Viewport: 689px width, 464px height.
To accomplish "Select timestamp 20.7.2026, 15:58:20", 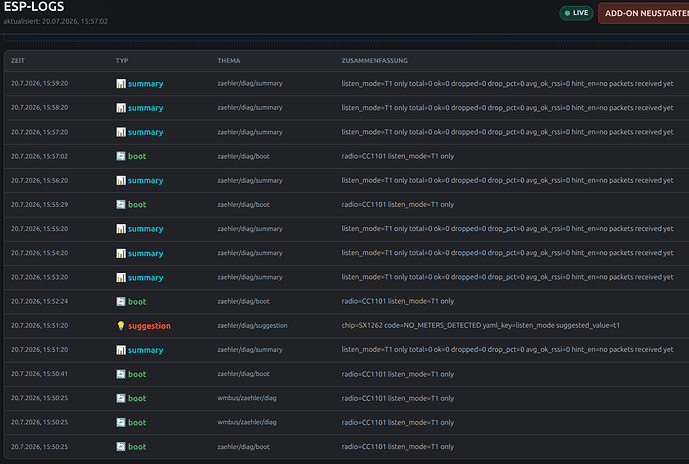I will pos(40,108).
